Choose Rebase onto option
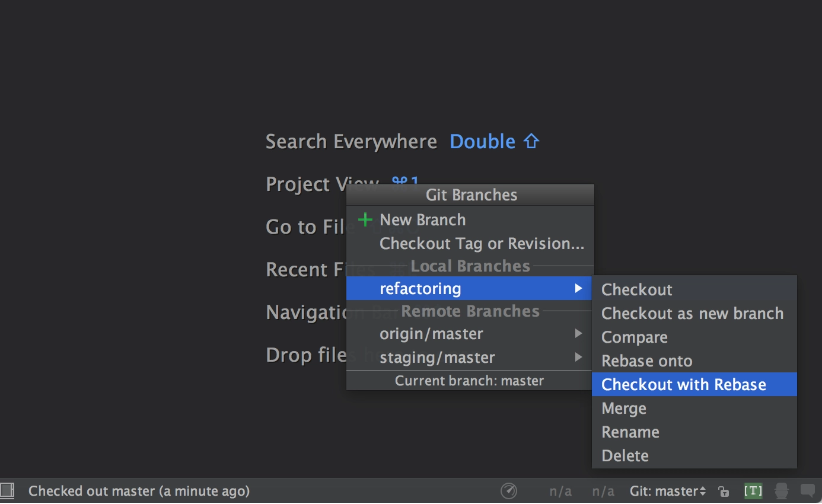Screen dimensions: 822x504 point(694,361)
